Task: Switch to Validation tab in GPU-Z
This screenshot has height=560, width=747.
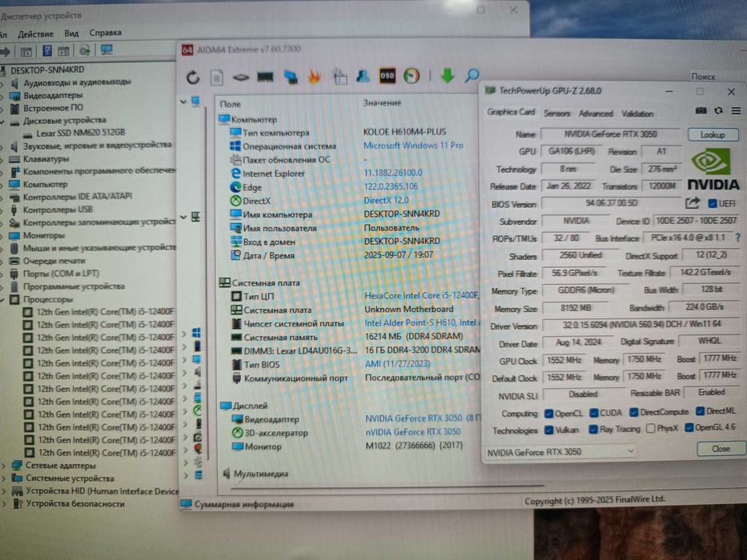Action: point(637,114)
